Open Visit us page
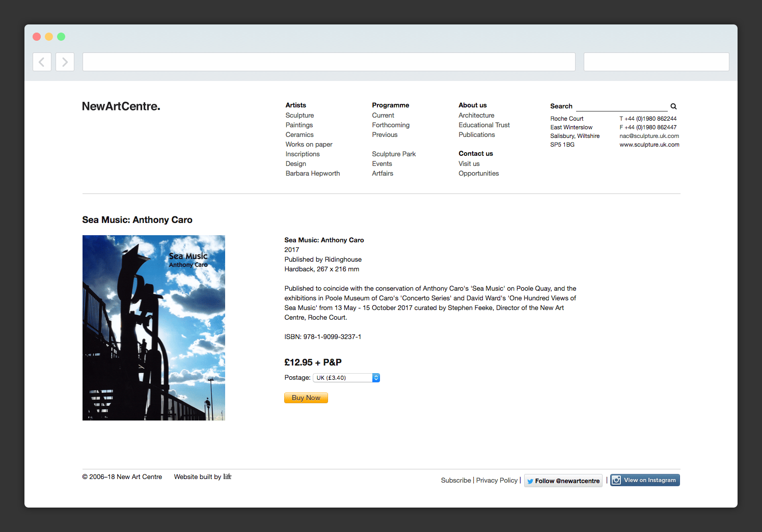Screen dimensions: 762x532 [x=469, y=163]
